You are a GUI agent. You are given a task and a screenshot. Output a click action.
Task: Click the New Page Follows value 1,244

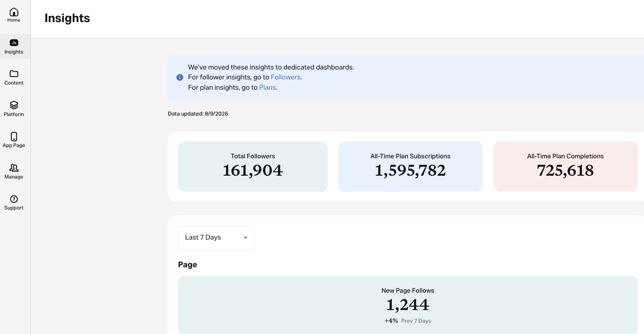408,305
